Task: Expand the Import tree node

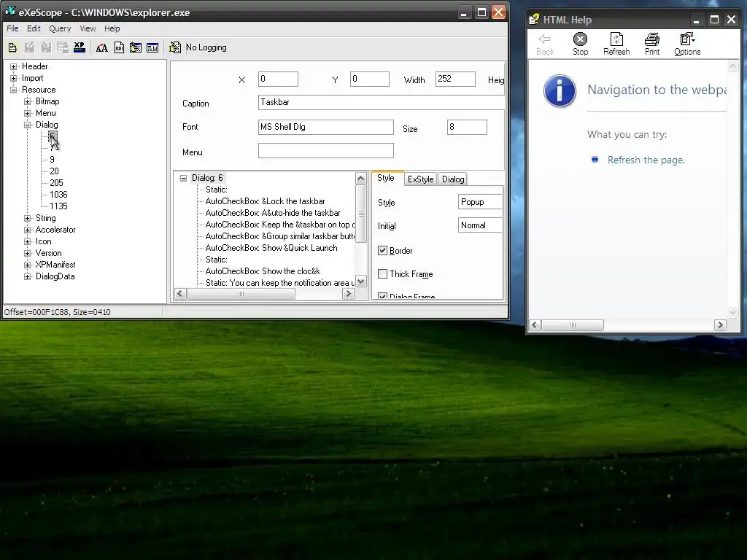Action: click(14, 78)
